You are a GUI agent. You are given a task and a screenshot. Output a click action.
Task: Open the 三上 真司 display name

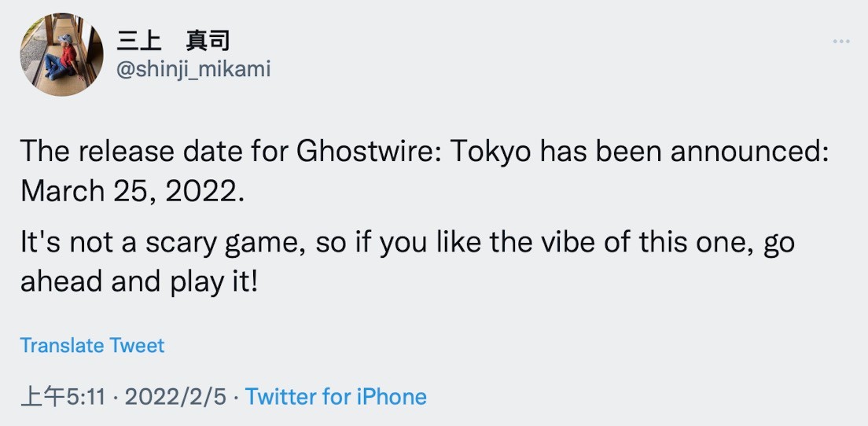coord(173,41)
